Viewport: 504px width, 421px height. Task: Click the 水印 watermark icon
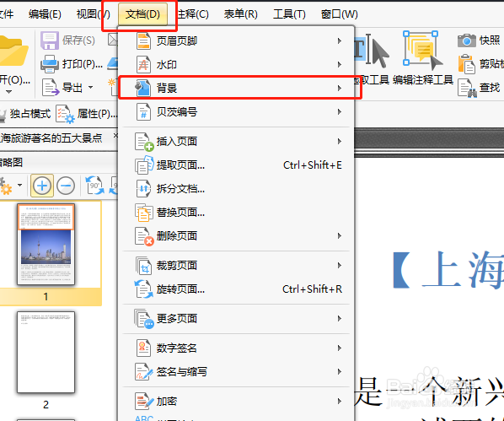pyautogui.click(x=143, y=65)
